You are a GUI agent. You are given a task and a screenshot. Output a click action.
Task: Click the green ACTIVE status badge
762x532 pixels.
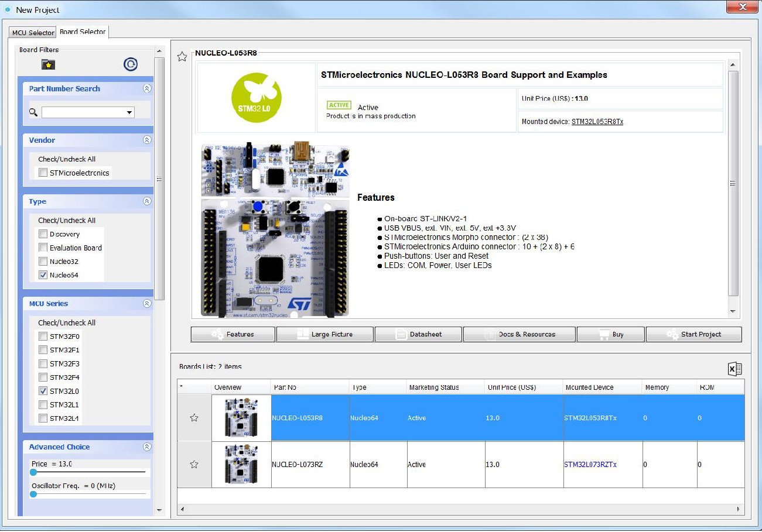point(339,105)
